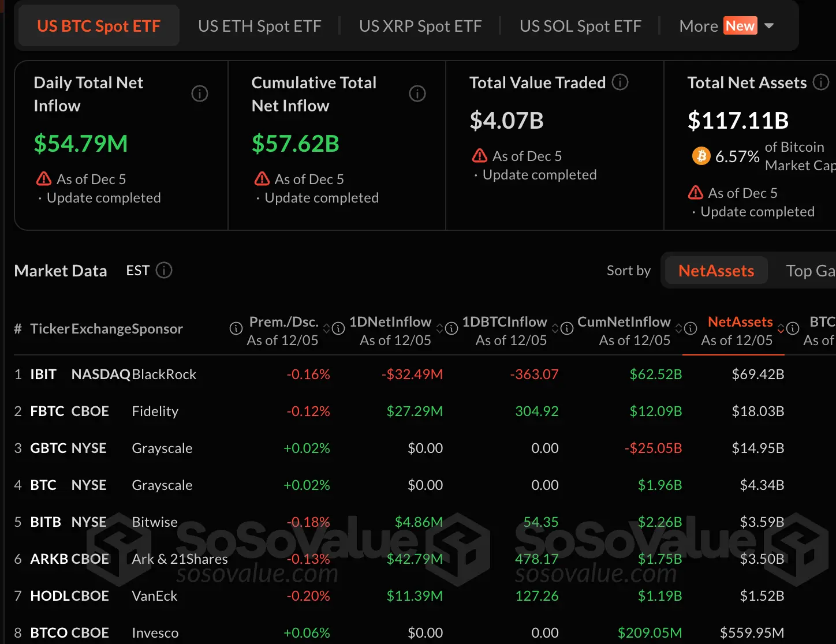Click sort arrows for NetAssets column
This screenshot has width=836, height=644.
pyautogui.click(x=781, y=328)
